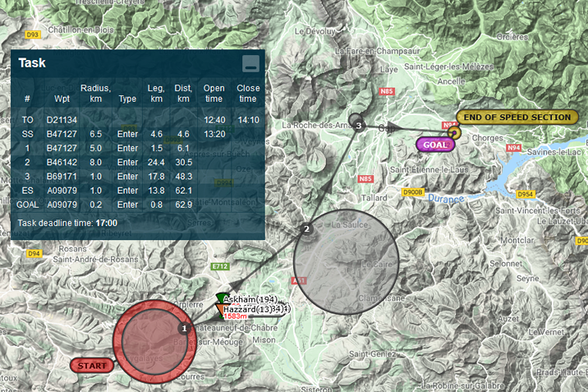Click the ES row waypoint A09079
This screenshot has width=588, height=392.
point(62,190)
